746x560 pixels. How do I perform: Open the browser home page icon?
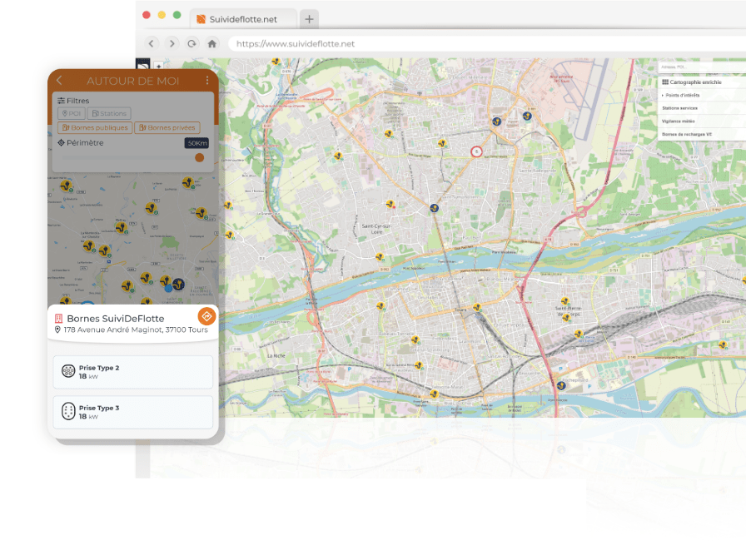tap(212, 44)
